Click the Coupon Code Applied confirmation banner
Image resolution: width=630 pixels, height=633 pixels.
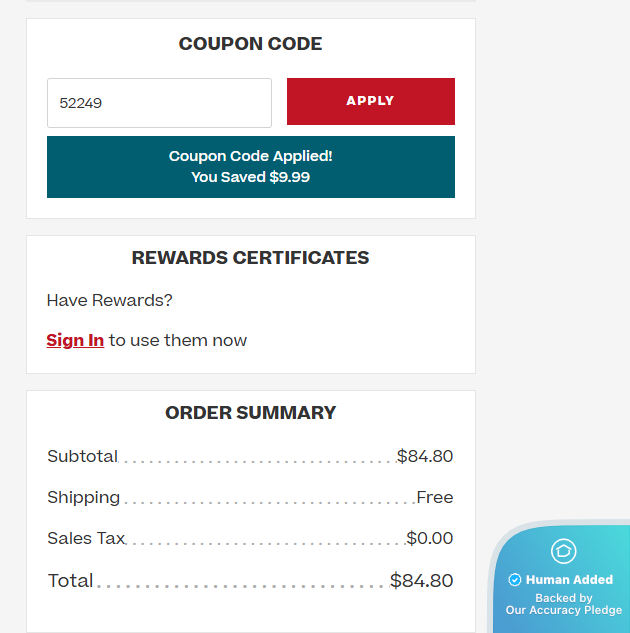click(x=251, y=167)
